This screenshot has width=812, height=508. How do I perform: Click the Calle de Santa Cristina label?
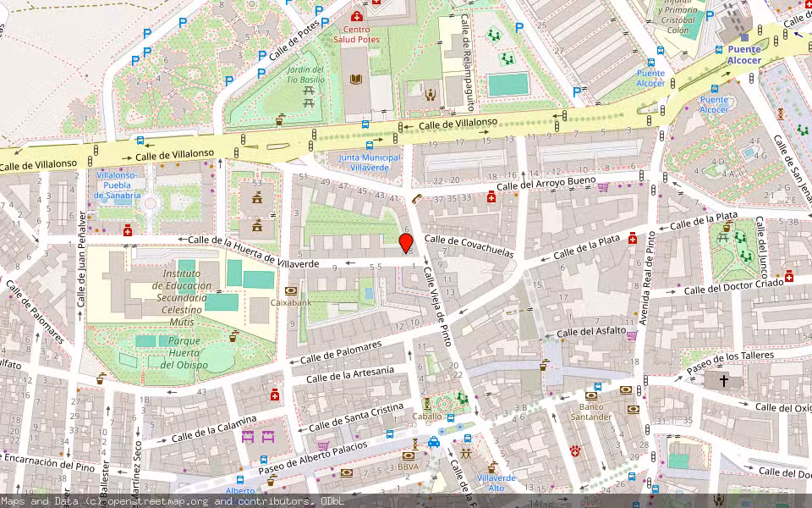pos(356,417)
